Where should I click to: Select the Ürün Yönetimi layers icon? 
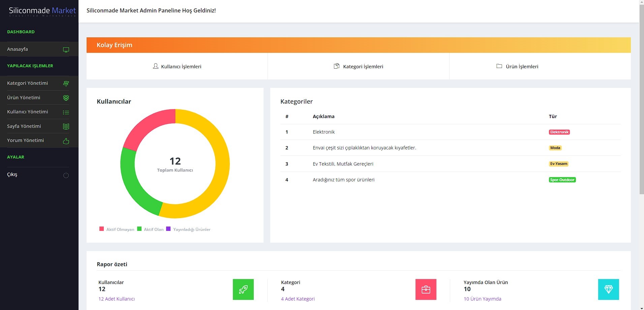[x=66, y=98]
